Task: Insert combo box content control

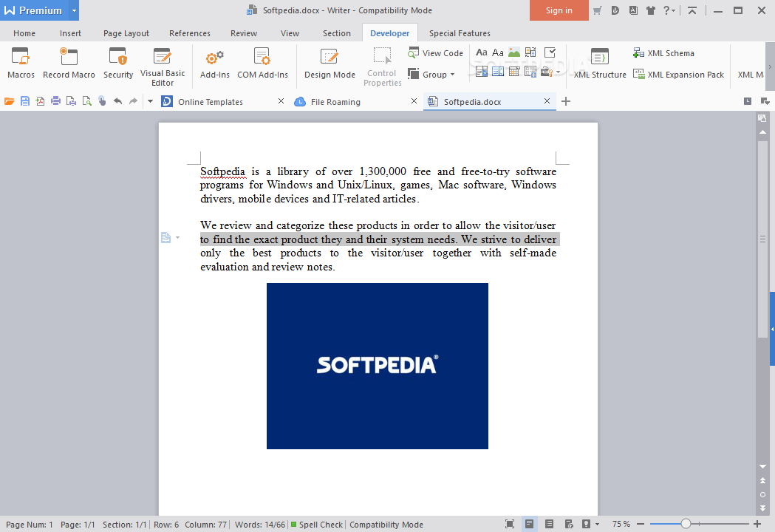Action: (482, 72)
